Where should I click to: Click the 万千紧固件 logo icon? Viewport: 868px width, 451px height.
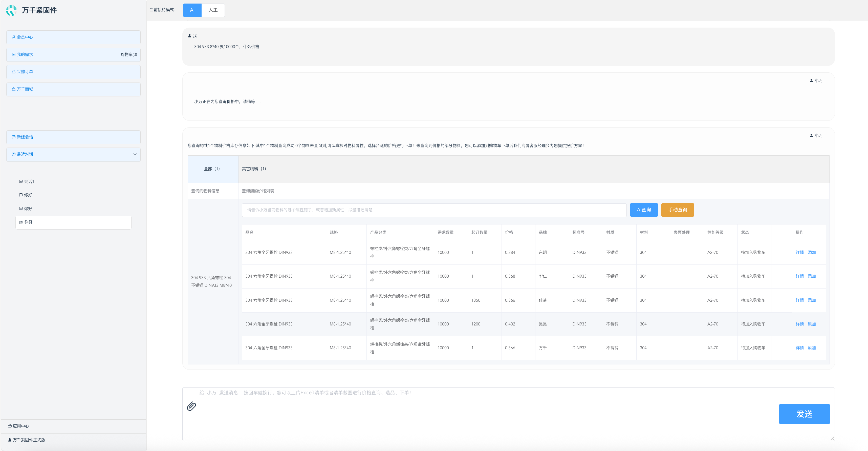click(x=11, y=10)
